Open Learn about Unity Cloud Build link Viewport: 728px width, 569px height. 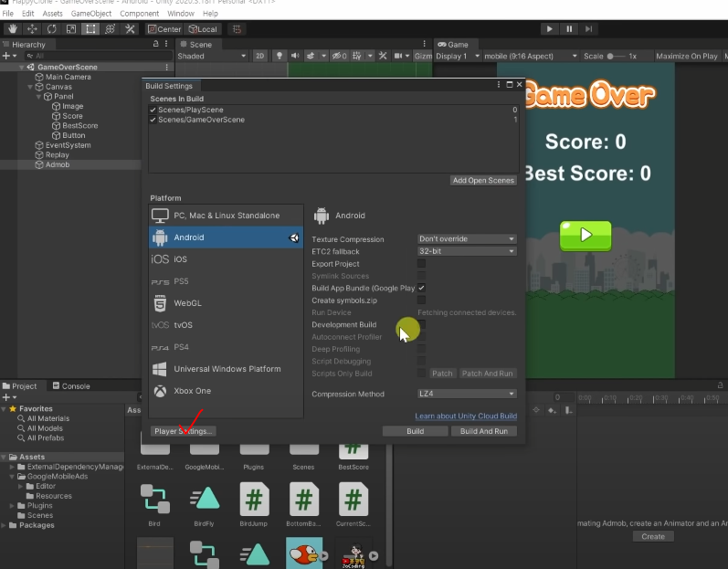click(x=466, y=416)
